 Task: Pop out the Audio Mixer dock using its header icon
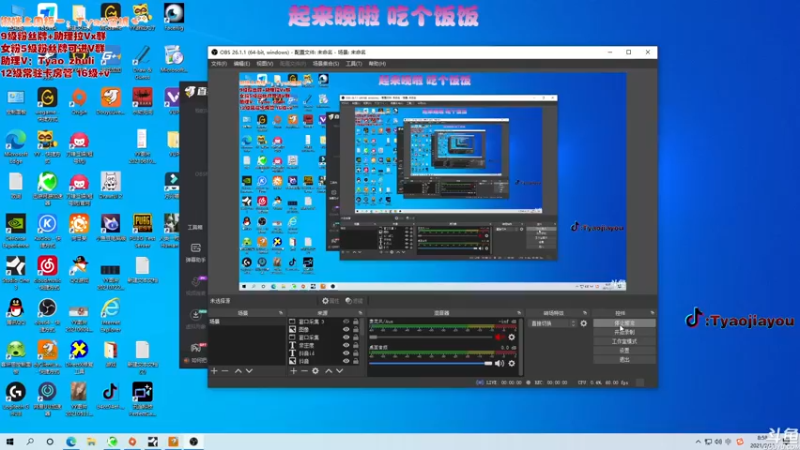(x=519, y=313)
